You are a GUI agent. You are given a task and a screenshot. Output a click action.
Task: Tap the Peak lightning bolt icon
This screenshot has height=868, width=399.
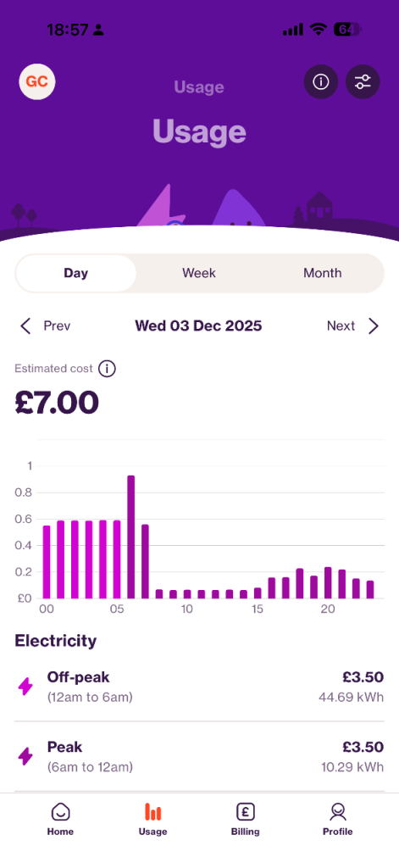[25, 756]
